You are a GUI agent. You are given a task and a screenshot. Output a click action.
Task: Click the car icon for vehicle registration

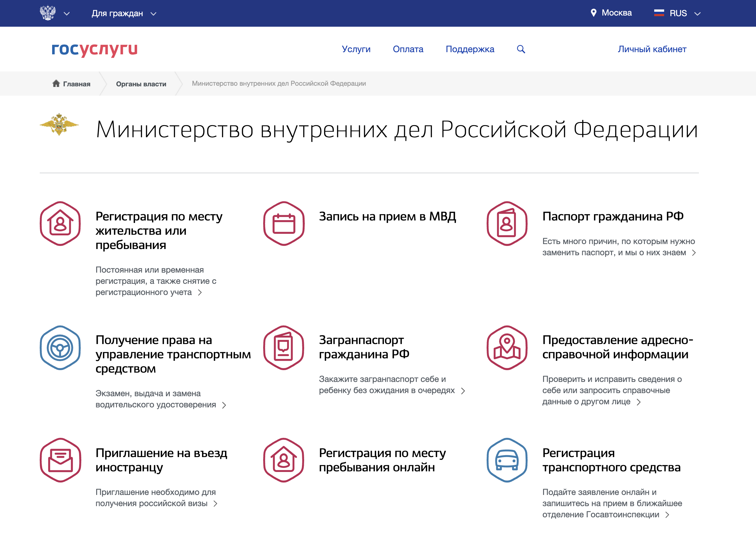coord(507,460)
